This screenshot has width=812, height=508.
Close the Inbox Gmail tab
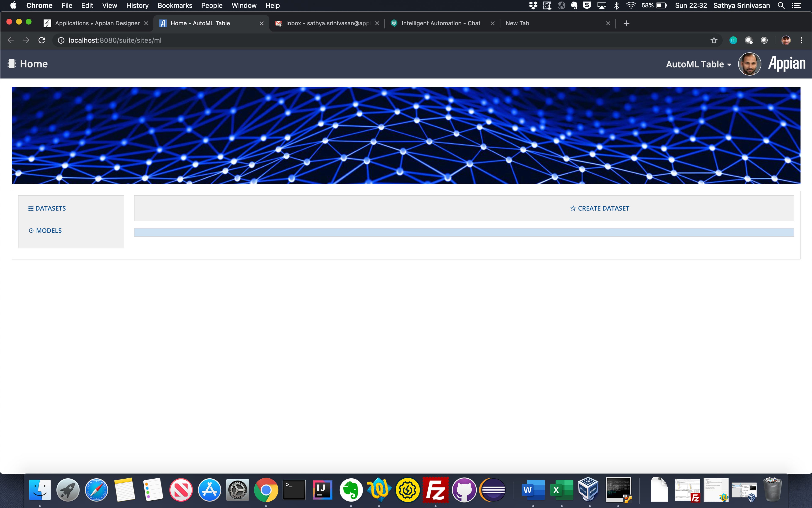click(x=377, y=23)
